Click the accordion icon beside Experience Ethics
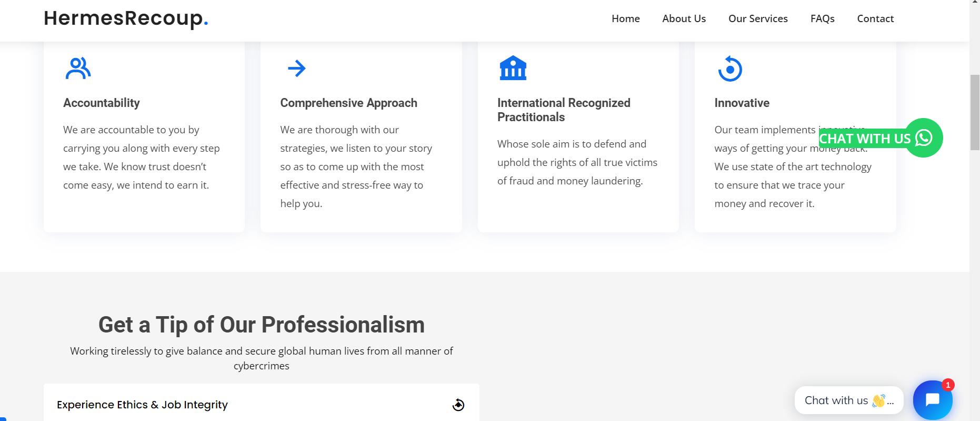980x421 pixels. [458, 405]
